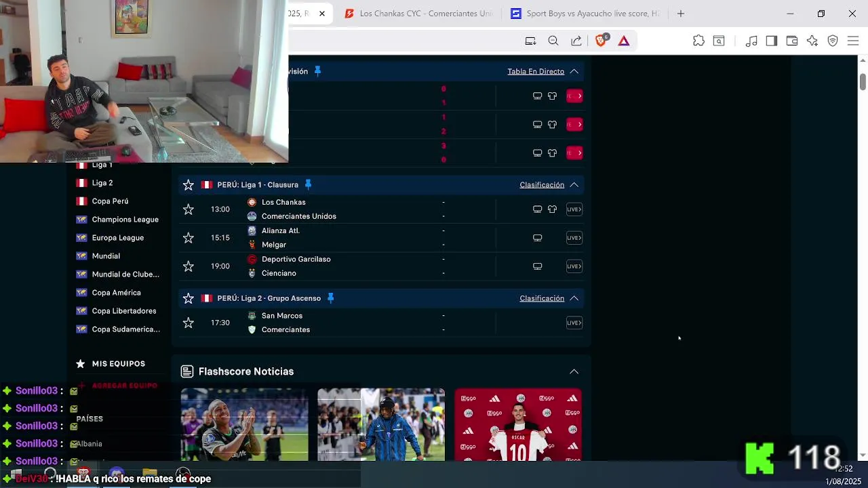Favorite the Deportivo Garcilaso vs Cienciano match

(x=189, y=266)
